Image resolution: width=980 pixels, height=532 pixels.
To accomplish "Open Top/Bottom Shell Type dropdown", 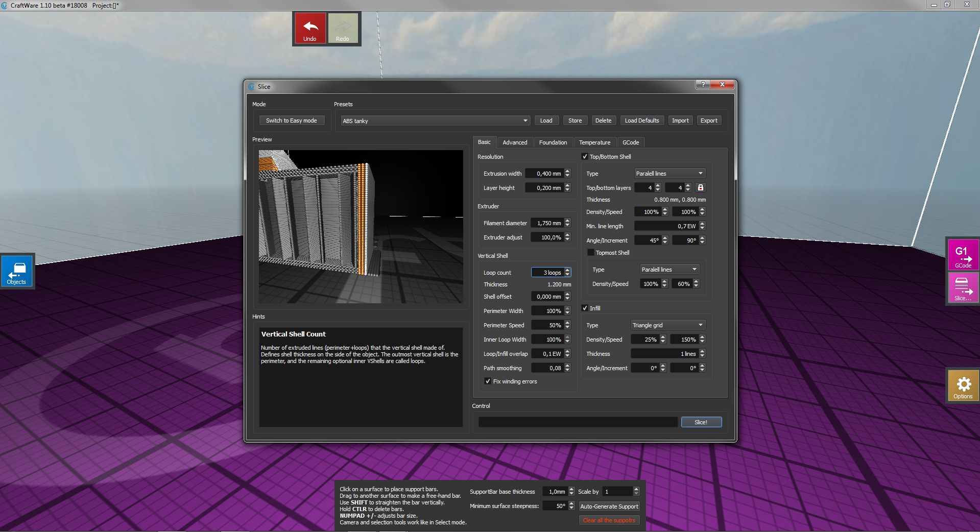I will pos(669,174).
